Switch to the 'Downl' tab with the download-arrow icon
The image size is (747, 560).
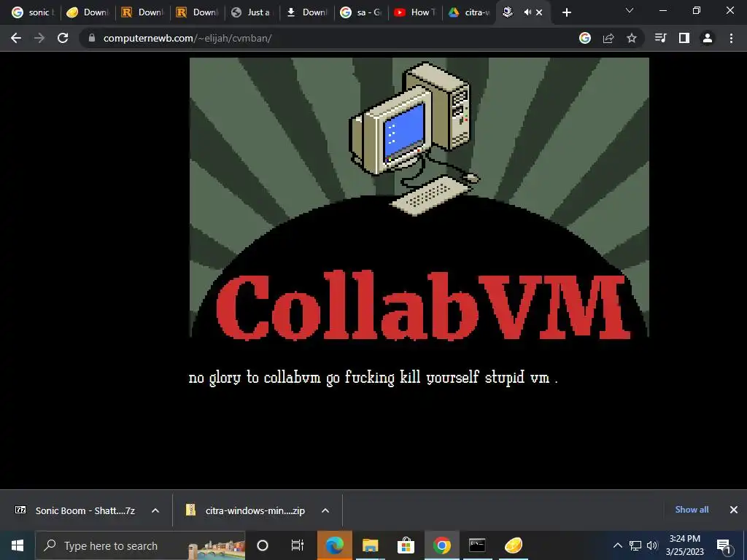point(307,12)
